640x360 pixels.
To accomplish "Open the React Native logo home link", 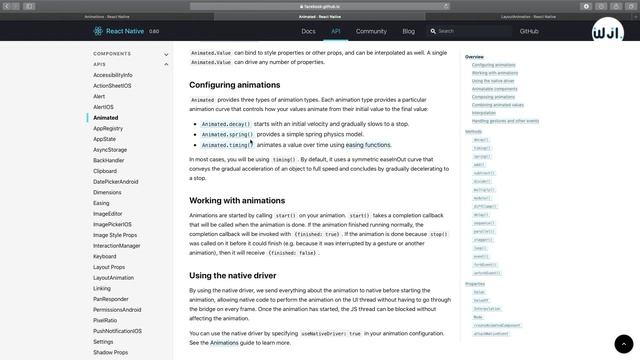I will pyautogui.click(x=119, y=31).
